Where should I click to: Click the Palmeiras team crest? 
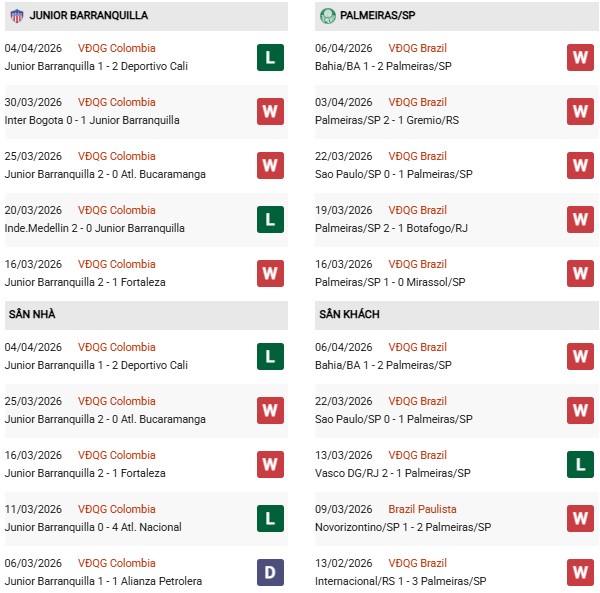tap(327, 16)
